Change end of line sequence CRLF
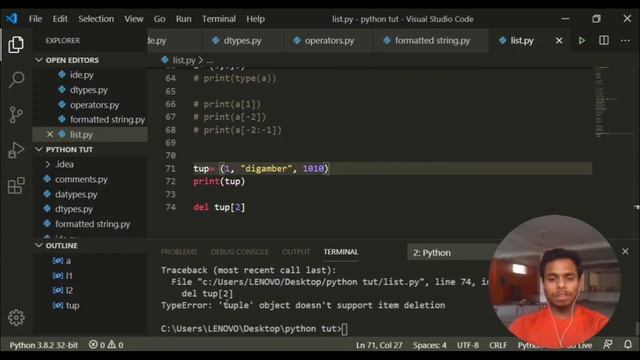The width and height of the screenshot is (640, 360). 498,345
